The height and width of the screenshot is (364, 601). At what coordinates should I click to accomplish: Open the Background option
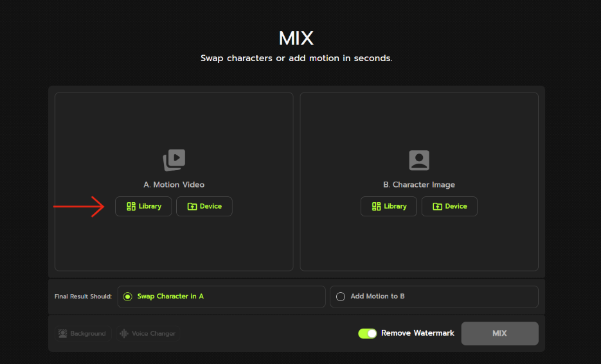pos(83,333)
